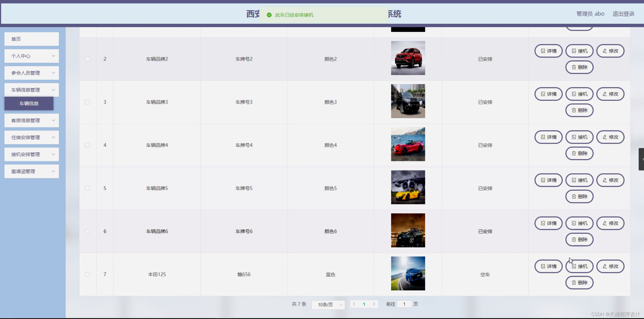
Task: Select the 车辆信息 submenu item
Action: (x=29, y=104)
